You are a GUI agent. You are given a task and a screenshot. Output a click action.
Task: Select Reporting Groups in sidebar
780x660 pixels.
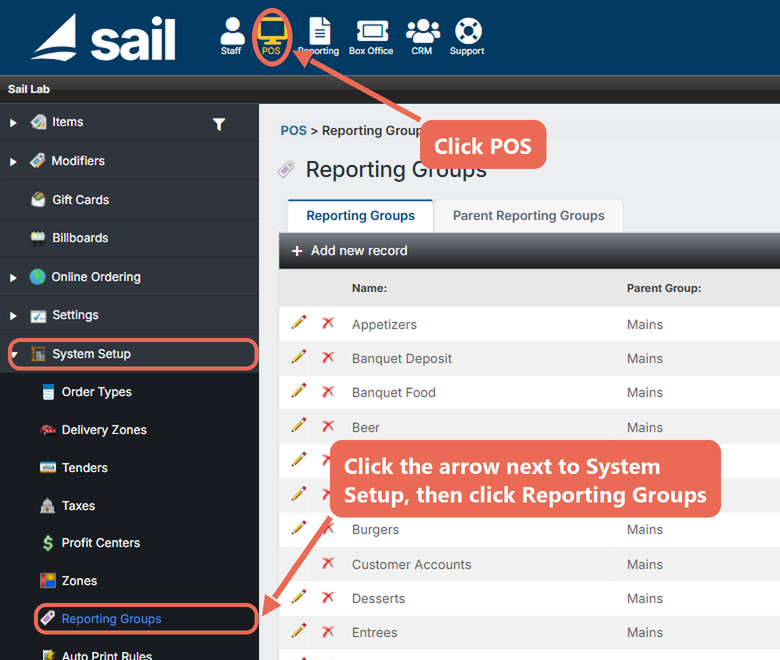click(x=111, y=619)
